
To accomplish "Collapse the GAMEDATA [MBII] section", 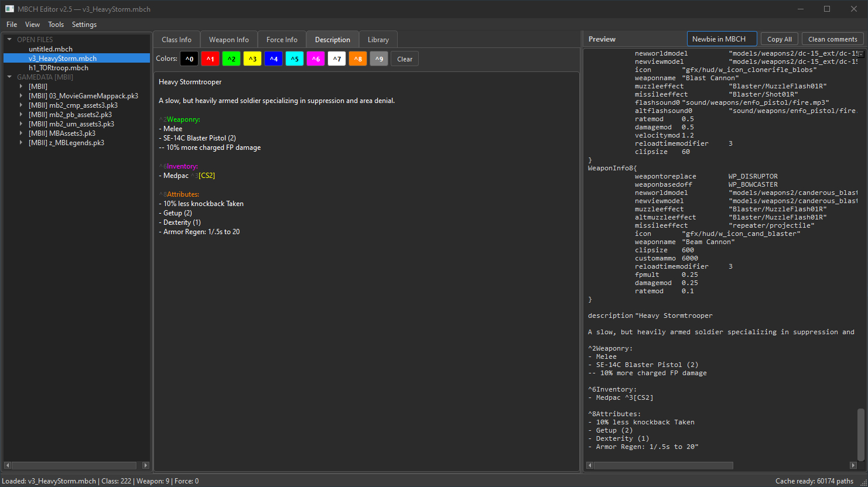I will pyautogui.click(x=9, y=77).
